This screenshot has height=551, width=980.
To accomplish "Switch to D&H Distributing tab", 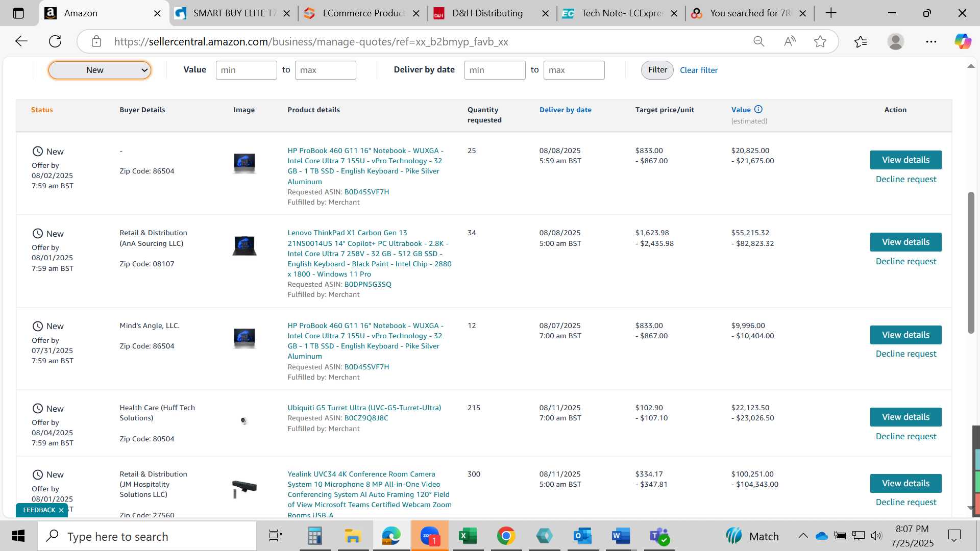I will pos(487,13).
